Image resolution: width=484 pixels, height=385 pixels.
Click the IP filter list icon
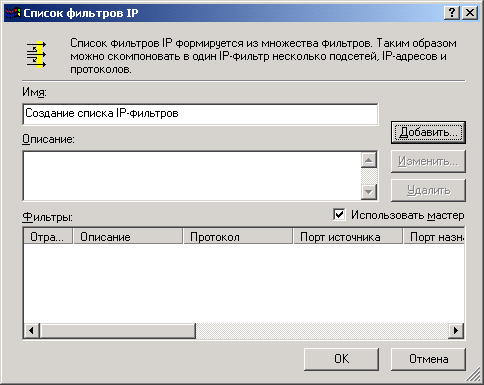pos(36,54)
